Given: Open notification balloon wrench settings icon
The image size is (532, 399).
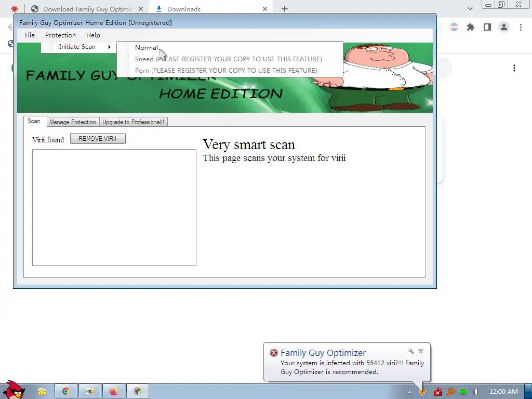Looking at the screenshot, I should [x=410, y=351].
